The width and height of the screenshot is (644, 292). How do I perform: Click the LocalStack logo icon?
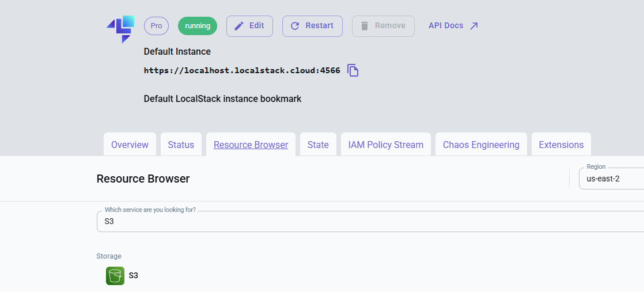[x=121, y=29]
